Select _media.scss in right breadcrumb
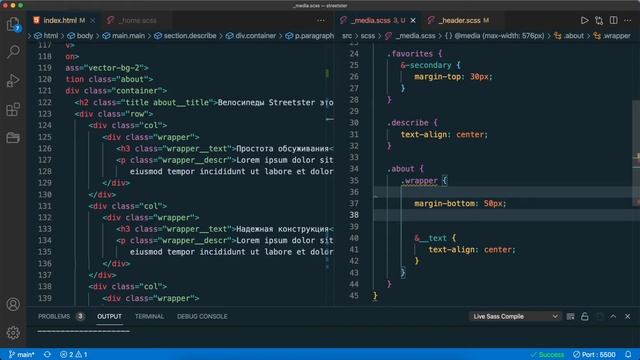This screenshot has height=360, width=640. click(x=410, y=36)
